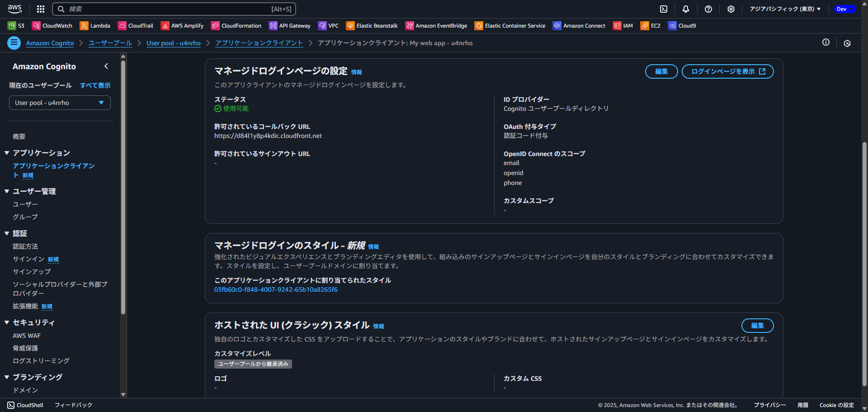The height and width of the screenshot is (412, 868).
Task: Open the S3 shortcut
Action: [x=16, y=26]
